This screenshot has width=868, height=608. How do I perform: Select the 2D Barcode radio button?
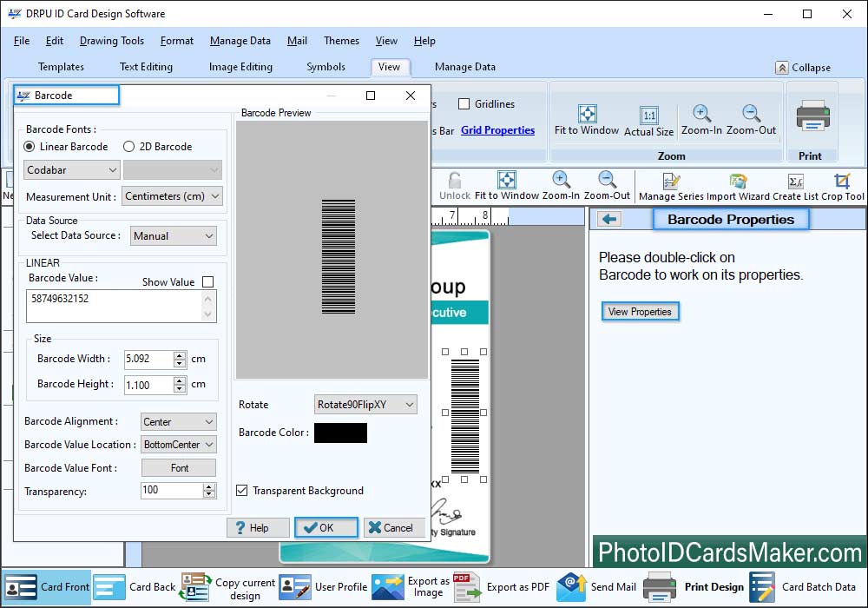pyautogui.click(x=129, y=147)
